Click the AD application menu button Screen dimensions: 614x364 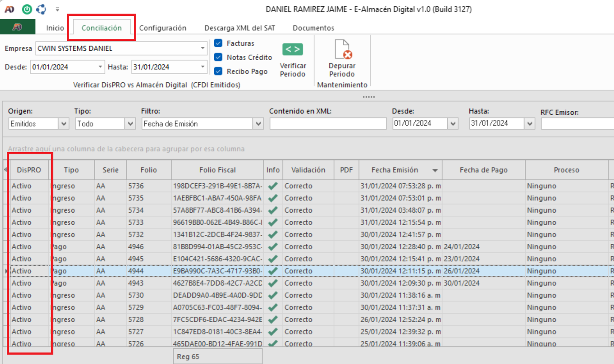coord(17,27)
